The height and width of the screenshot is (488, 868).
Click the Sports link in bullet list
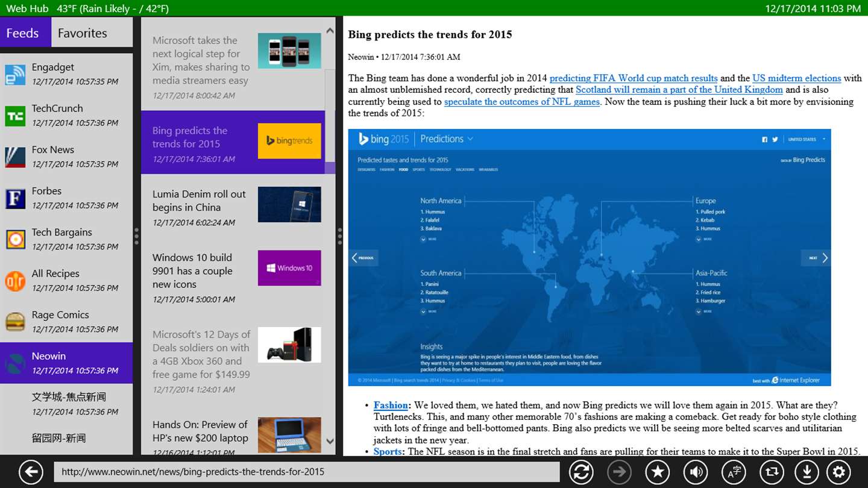pos(389,452)
